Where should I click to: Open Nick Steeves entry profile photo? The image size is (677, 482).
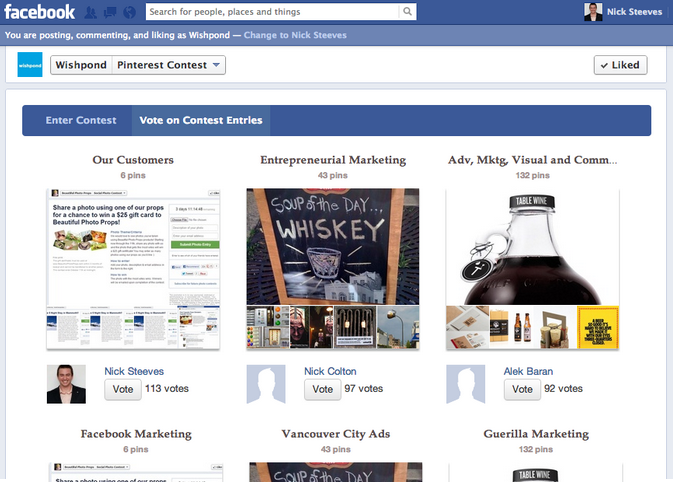click(66, 384)
